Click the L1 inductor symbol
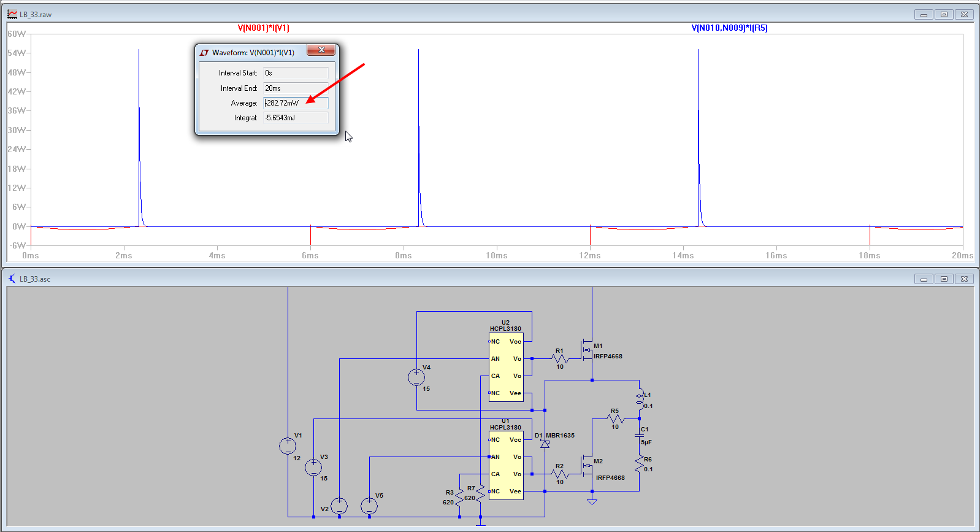Image resolution: width=980 pixels, height=532 pixels. click(x=640, y=399)
